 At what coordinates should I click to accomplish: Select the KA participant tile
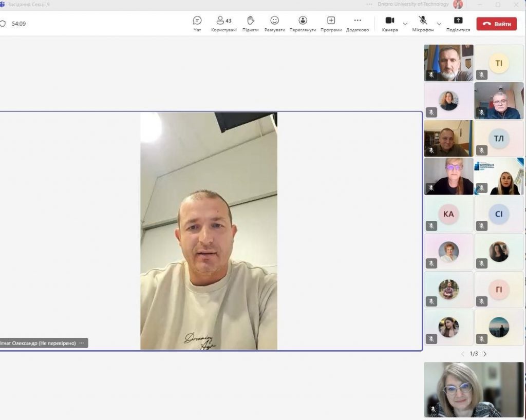pos(448,214)
